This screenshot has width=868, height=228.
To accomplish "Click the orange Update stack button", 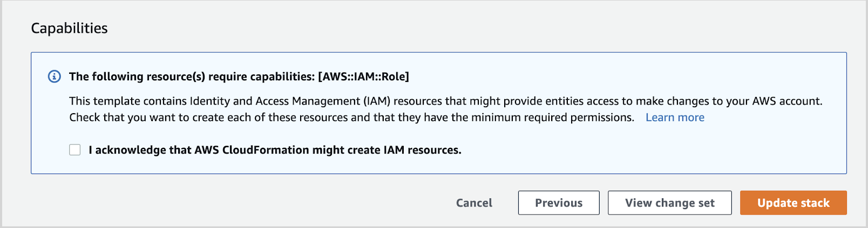I will click(x=793, y=203).
